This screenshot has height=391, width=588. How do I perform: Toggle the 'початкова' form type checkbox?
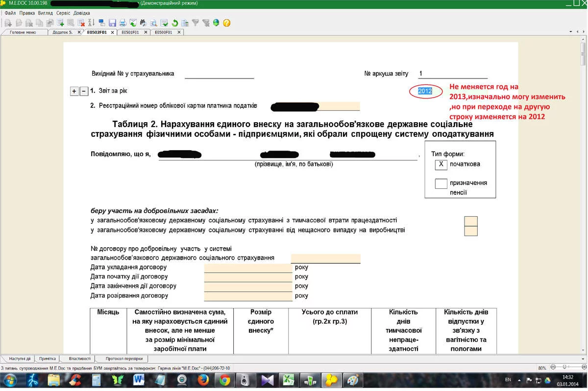pyautogui.click(x=441, y=164)
